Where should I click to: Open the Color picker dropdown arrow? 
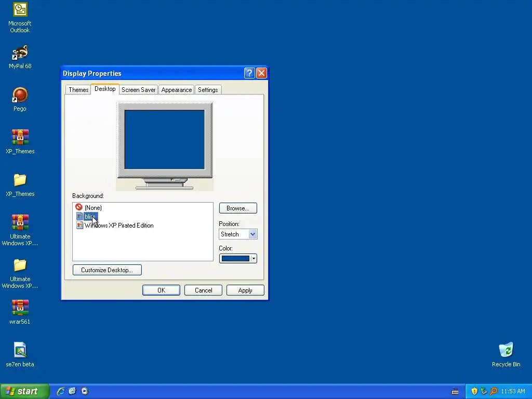[254, 259]
